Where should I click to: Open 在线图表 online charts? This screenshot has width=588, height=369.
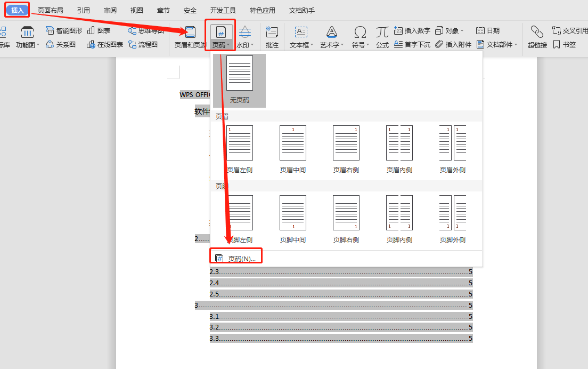coord(104,44)
